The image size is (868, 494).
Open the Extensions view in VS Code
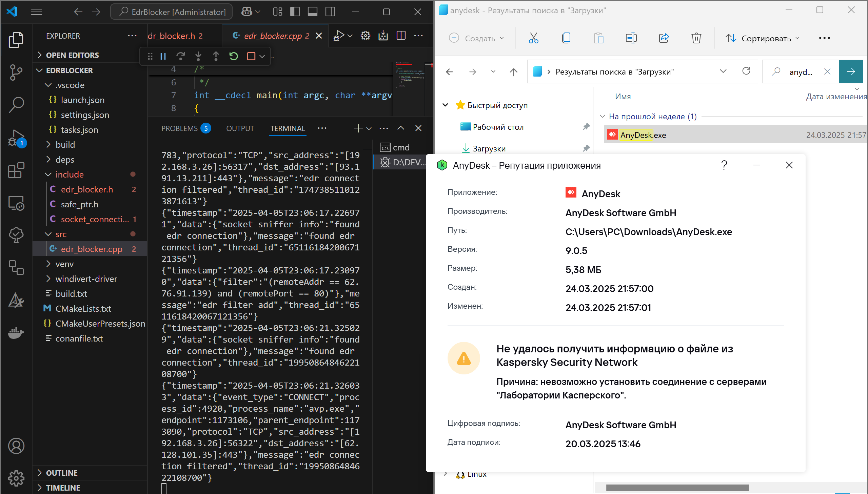click(x=16, y=170)
